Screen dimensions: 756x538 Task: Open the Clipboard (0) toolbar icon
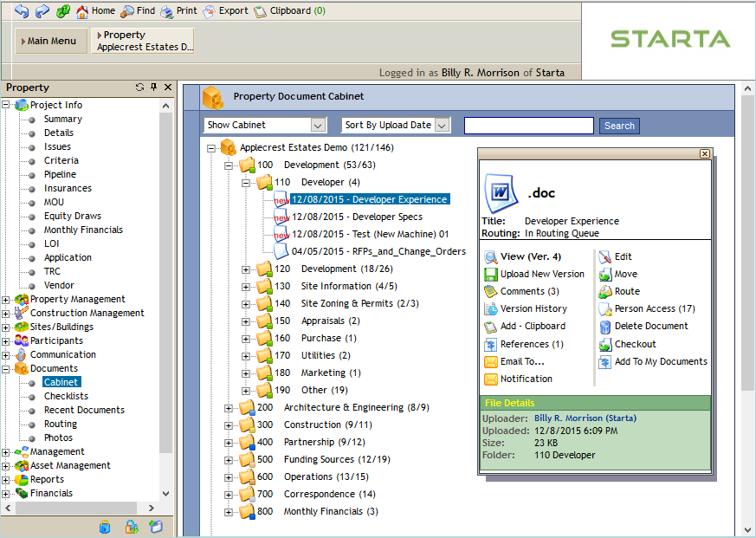259,10
